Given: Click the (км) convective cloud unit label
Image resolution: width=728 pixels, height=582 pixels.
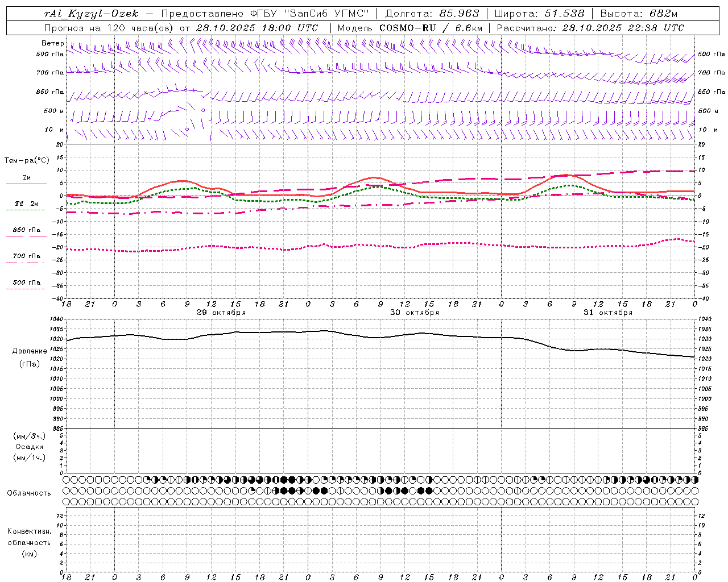Looking at the screenshot, I should (x=29, y=554).
